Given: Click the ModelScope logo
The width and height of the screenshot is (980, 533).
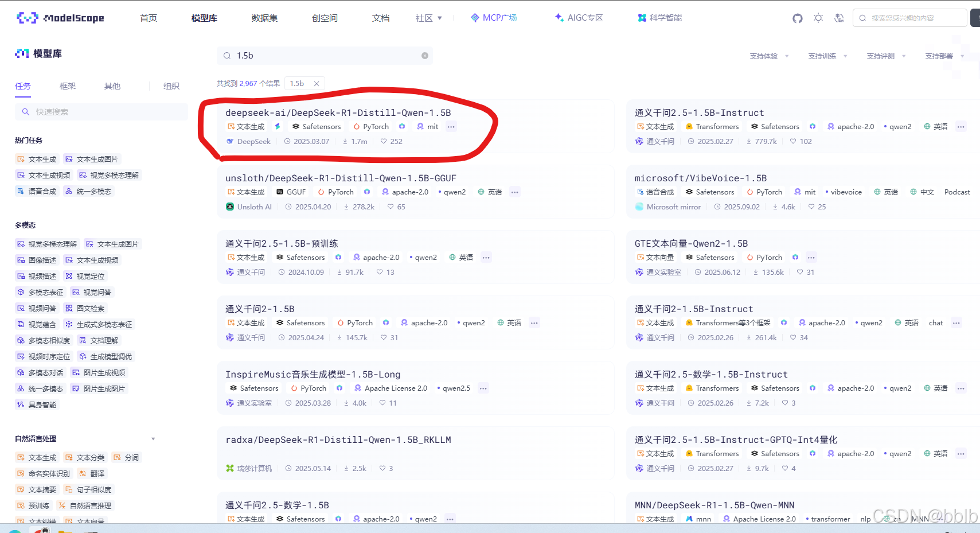Looking at the screenshot, I should 60,17.
